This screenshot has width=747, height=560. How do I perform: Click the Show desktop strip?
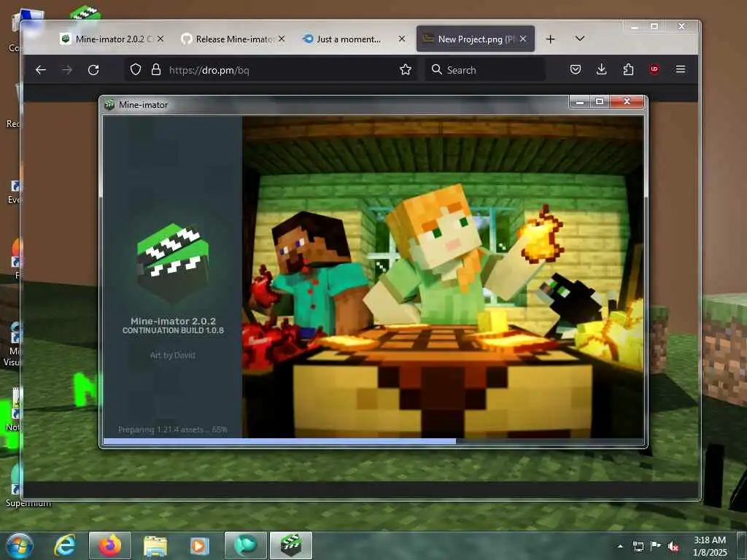coord(743,545)
